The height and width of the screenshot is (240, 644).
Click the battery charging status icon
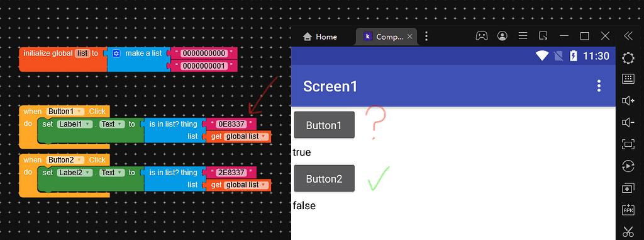(574, 55)
